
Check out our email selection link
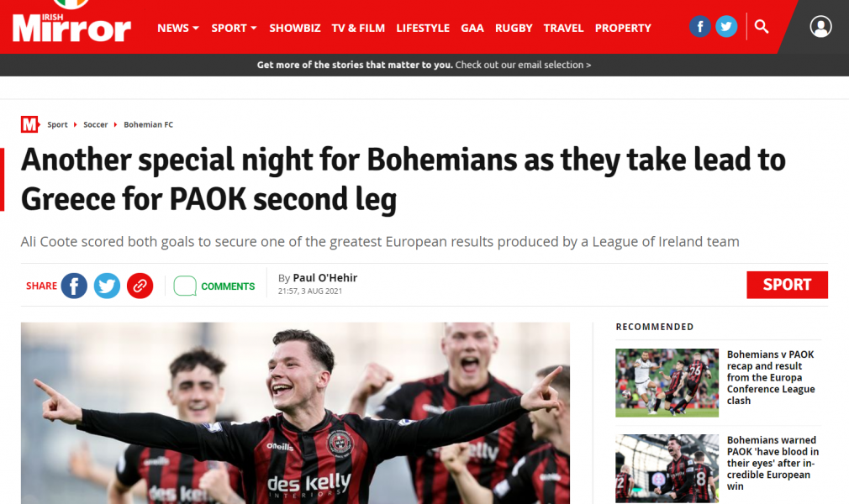pyautogui.click(x=523, y=65)
